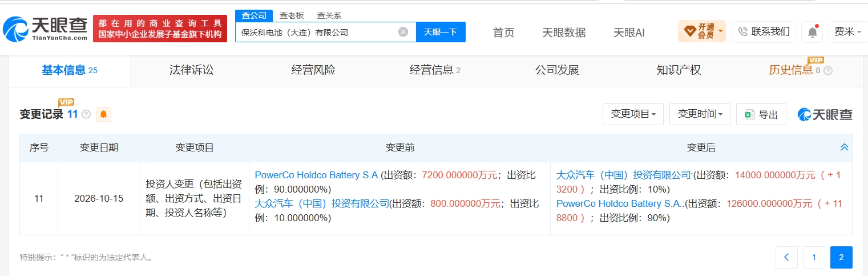
Task: Click the 联系我们 button
Action: point(764,32)
